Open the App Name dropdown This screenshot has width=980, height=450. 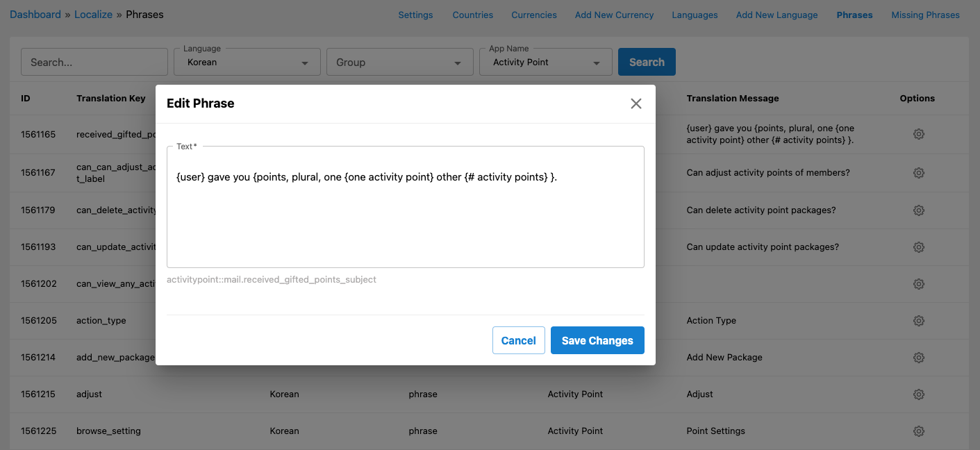point(546,62)
